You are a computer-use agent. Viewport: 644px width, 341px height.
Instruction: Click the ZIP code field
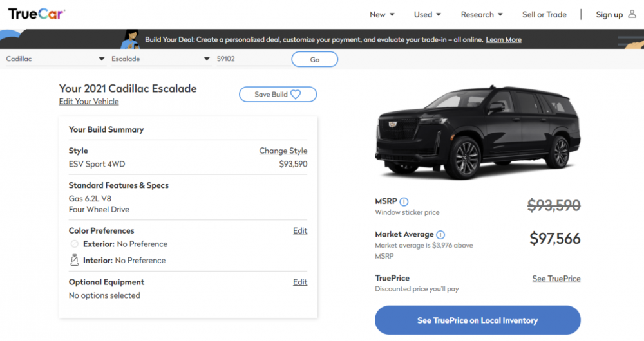coord(251,59)
